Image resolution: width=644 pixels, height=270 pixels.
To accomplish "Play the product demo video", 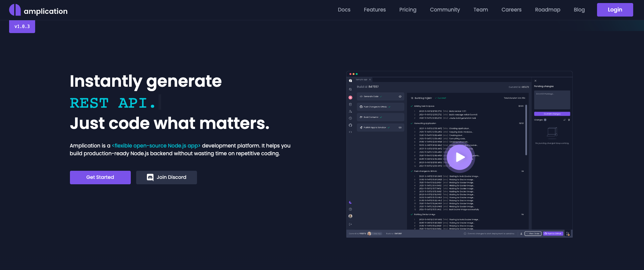I will (x=460, y=157).
